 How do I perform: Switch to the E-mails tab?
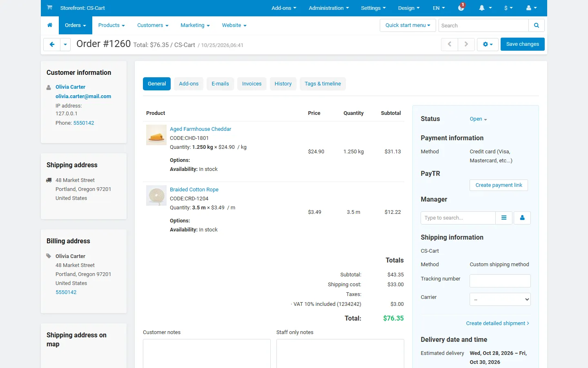pos(220,84)
